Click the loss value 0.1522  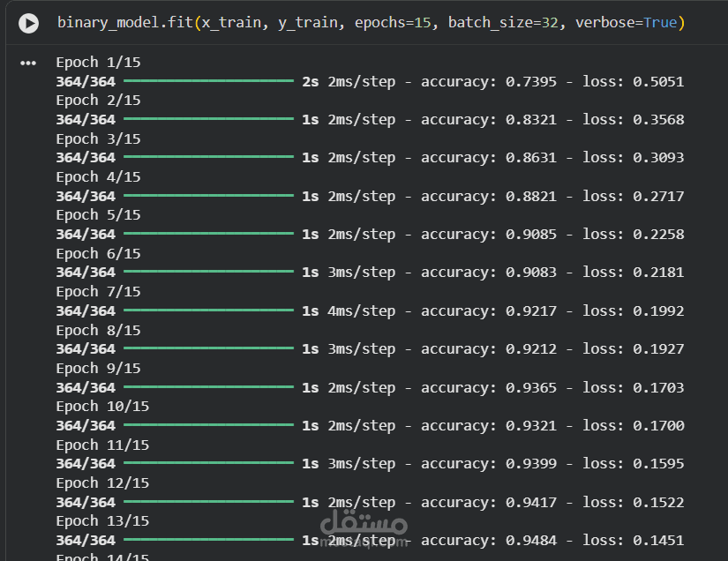tap(658, 502)
